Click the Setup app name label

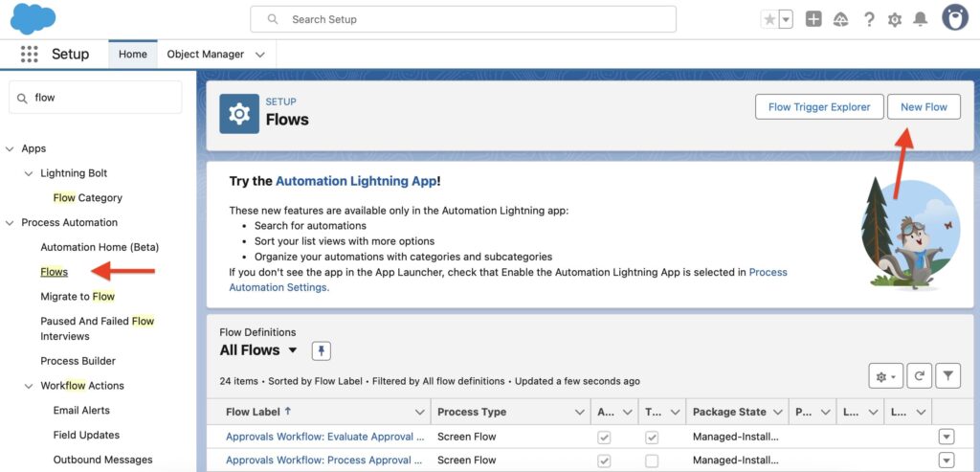tap(70, 55)
